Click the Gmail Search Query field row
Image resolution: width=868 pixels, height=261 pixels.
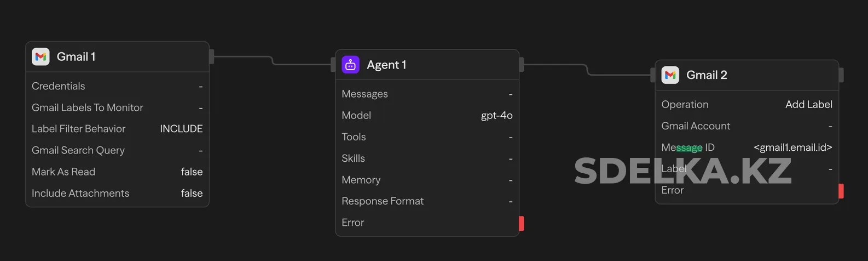pyautogui.click(x=117, y=150)
